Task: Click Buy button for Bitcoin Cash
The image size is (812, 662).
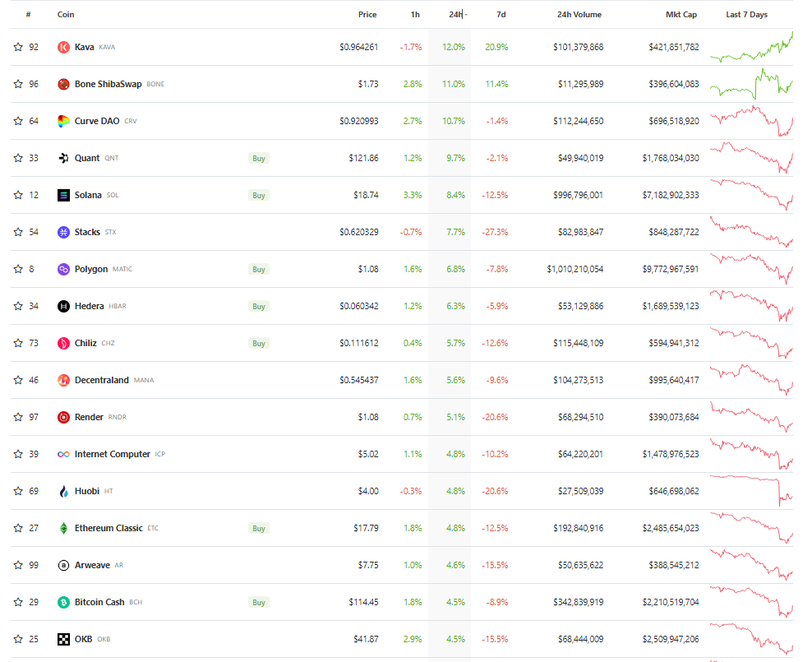Action: (259, 603)
